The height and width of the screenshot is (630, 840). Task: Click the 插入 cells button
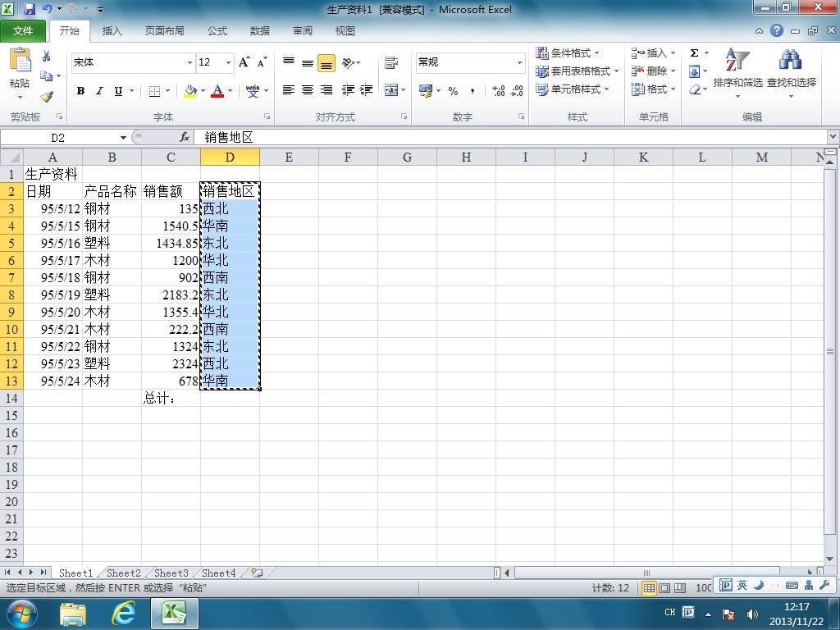[653, 53]
